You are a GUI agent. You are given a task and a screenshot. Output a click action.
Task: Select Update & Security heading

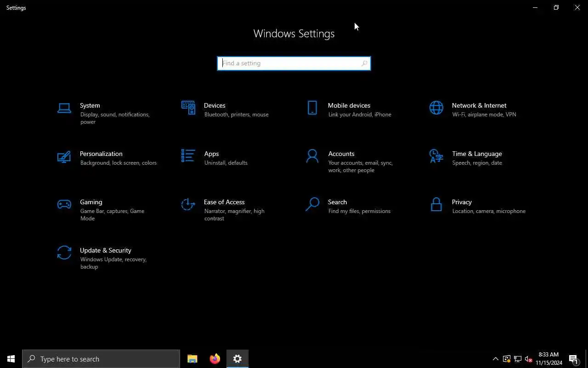(x=106, y=250)
